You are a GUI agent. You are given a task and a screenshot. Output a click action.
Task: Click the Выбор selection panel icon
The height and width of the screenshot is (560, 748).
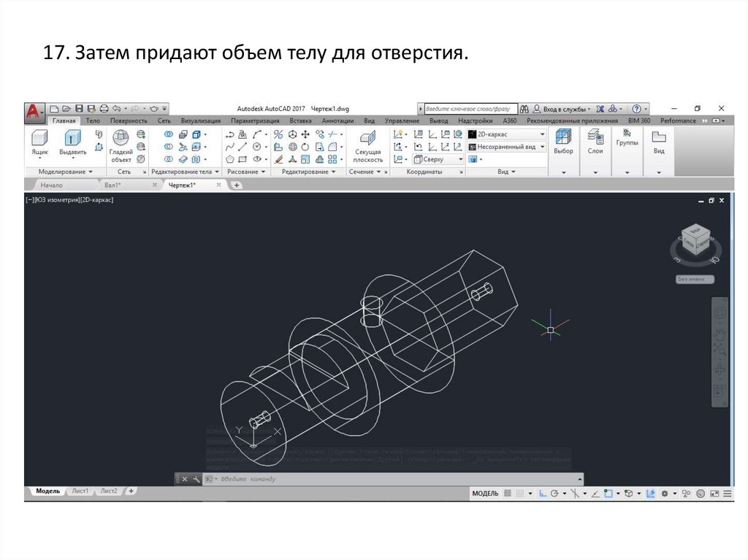pyautogui.click(x=563, y=142)
